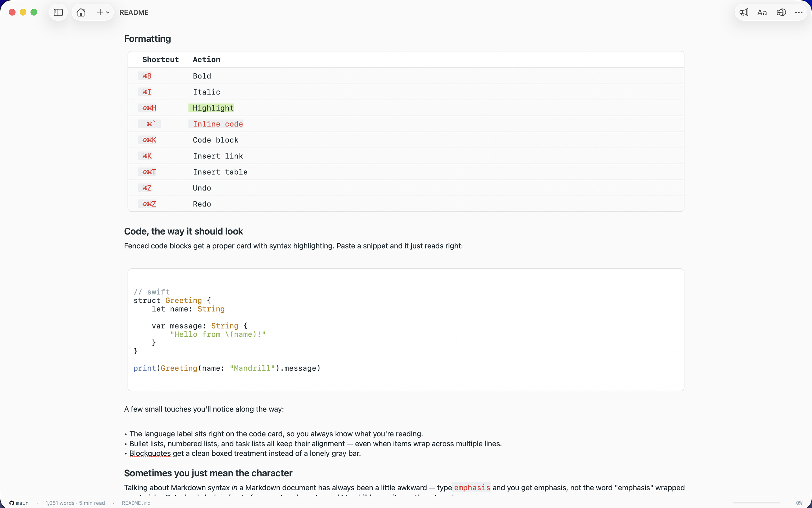812x508 pixels.
Task: Open the Aa typography settings
Action: click(762, 12)
